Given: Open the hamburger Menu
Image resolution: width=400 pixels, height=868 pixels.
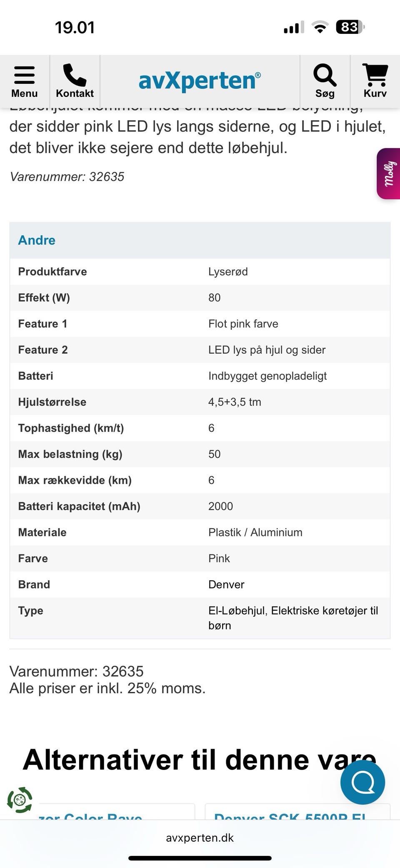Looking at the screenshot, I should (25, 81).
